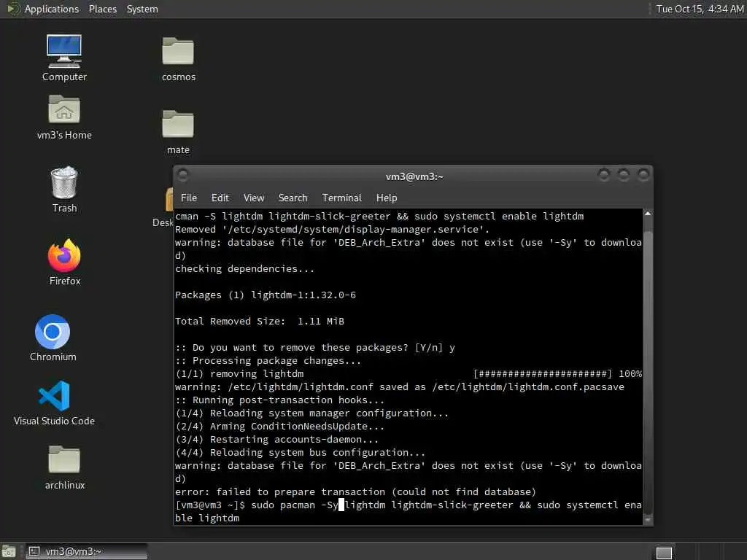Select the archlinux folder icon
747x560 pixels.
(x=64, y=467)
